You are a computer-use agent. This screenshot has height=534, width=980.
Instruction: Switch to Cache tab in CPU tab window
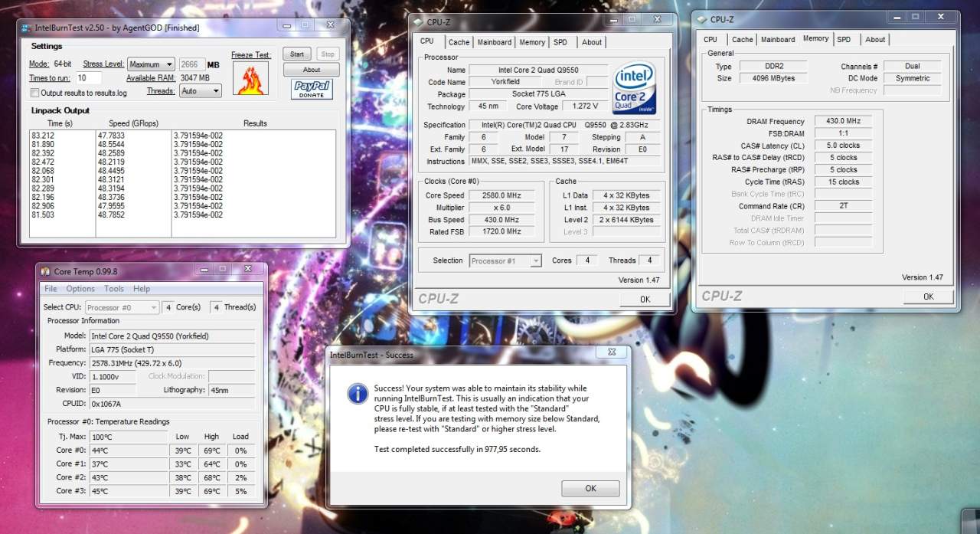pos(459,42)
